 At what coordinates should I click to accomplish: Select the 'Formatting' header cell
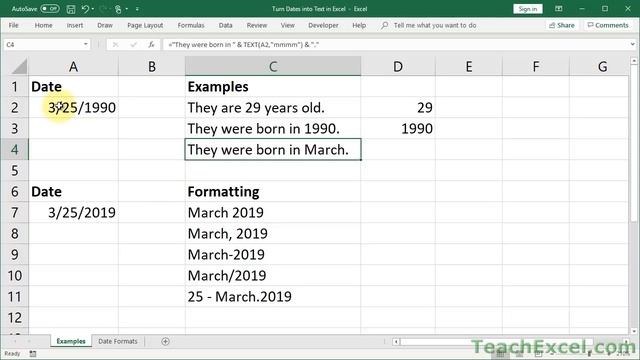coord(273,191)
